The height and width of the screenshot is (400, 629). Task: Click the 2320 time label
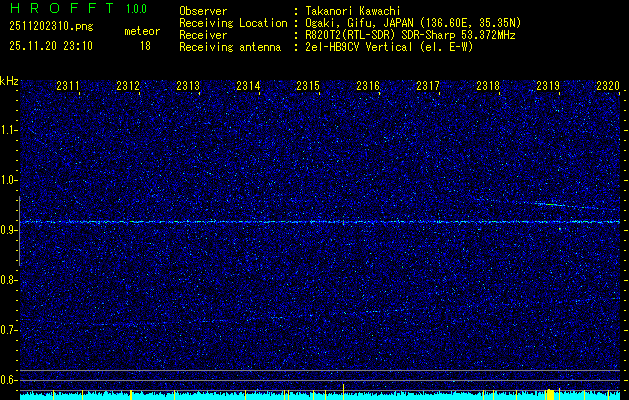(x=608, y=87)
